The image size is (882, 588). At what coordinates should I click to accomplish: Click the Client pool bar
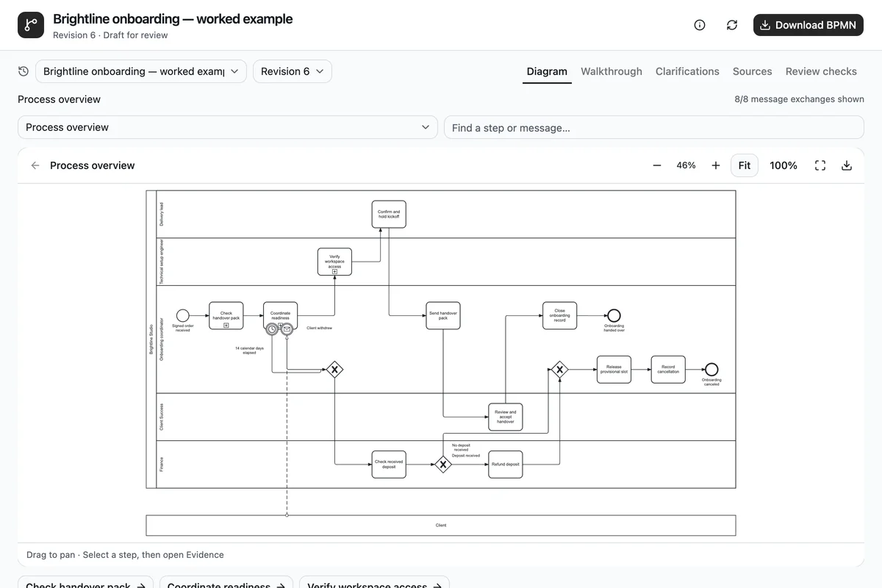click(441, 526)
